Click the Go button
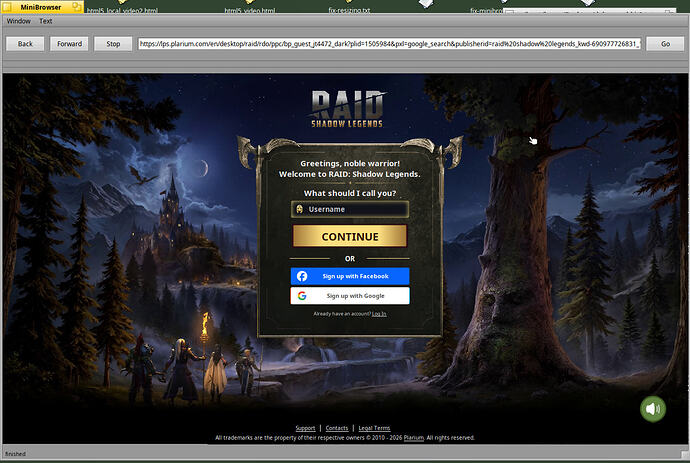 pyautogui.click(x=665, y=44)
